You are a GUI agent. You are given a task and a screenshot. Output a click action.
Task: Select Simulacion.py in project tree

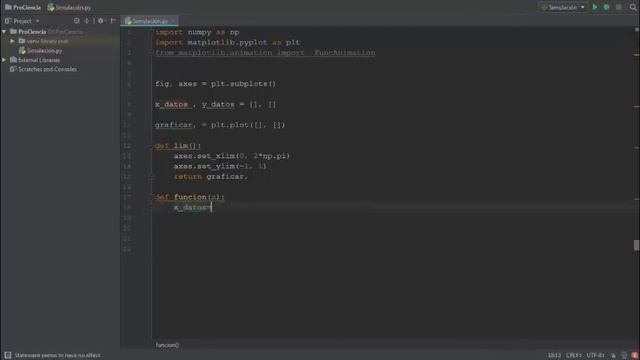40,51
